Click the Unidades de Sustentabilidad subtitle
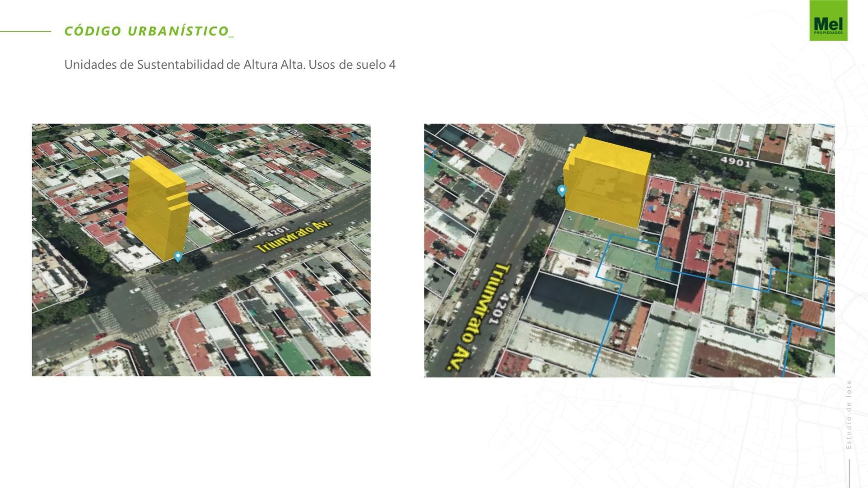Viewport: 868px width, 488px height. tap(230, 65)
